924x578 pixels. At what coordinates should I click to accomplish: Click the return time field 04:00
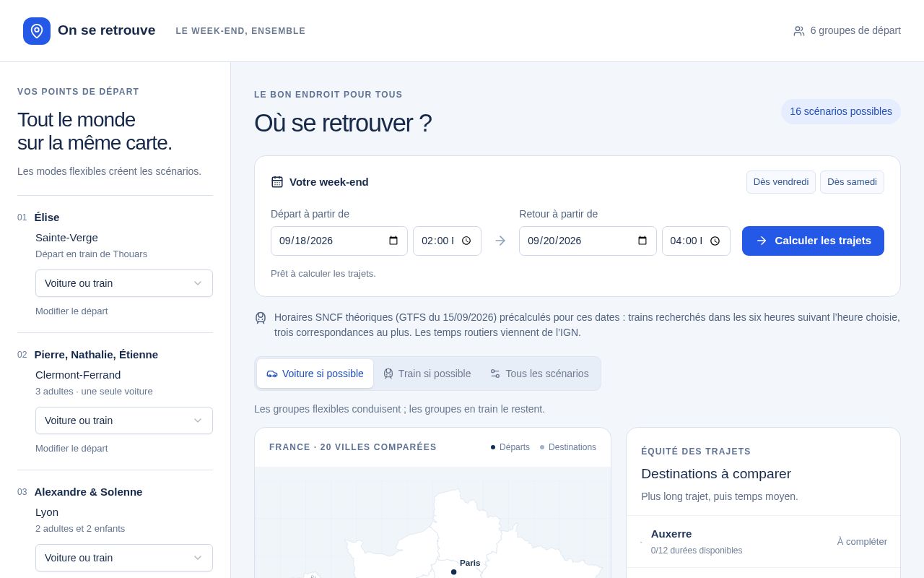pos(696,241)
